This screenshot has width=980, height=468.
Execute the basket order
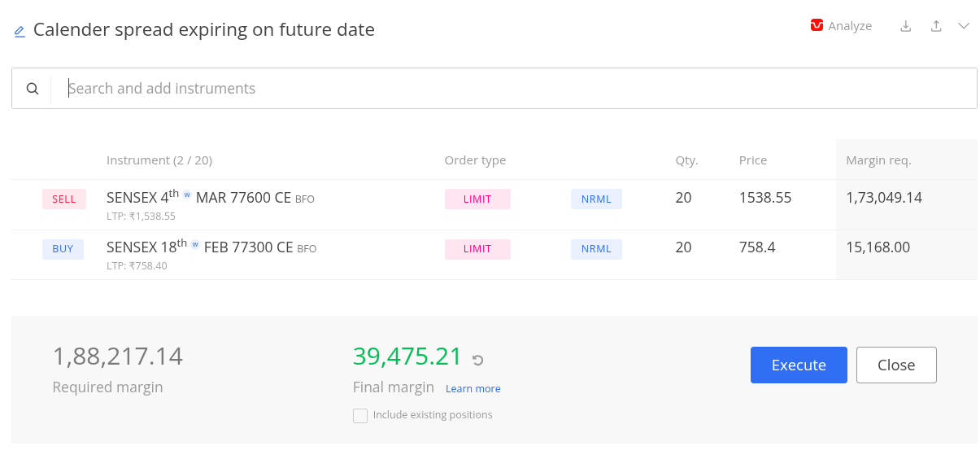coord(799,365)
